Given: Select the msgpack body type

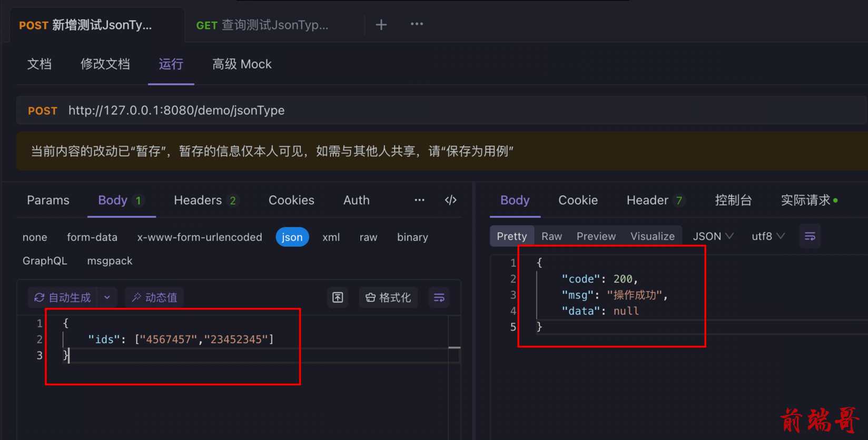Looking at the screenshot, I should point(110,261).
